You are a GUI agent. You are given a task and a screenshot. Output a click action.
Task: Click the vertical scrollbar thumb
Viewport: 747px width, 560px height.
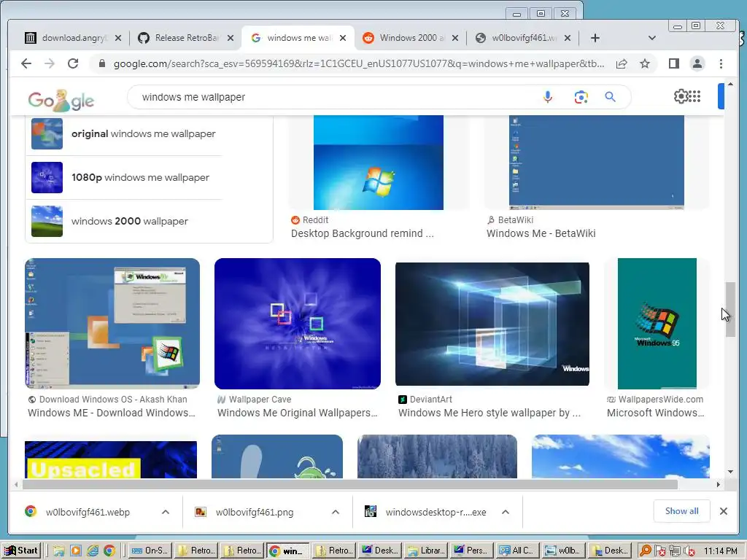(730, 309)
